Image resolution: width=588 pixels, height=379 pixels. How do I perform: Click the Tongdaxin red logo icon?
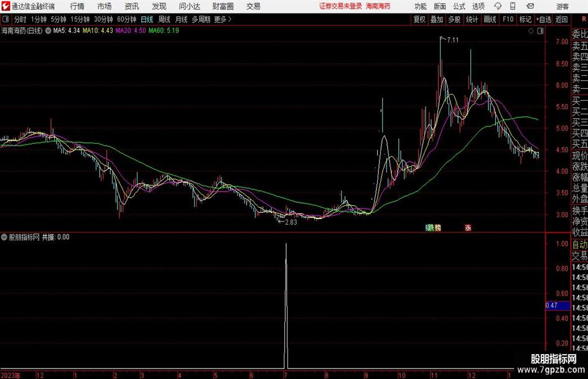click(x=5, y=6)
